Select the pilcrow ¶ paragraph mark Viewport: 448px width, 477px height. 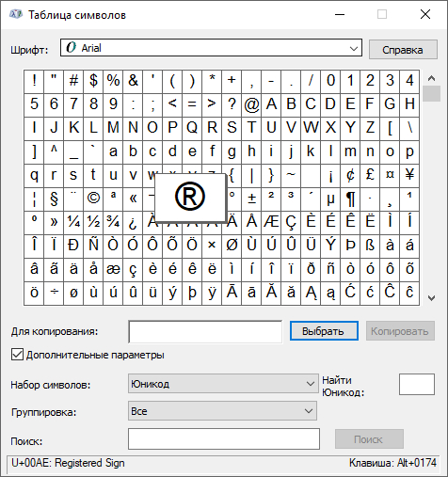click(350, 199)
